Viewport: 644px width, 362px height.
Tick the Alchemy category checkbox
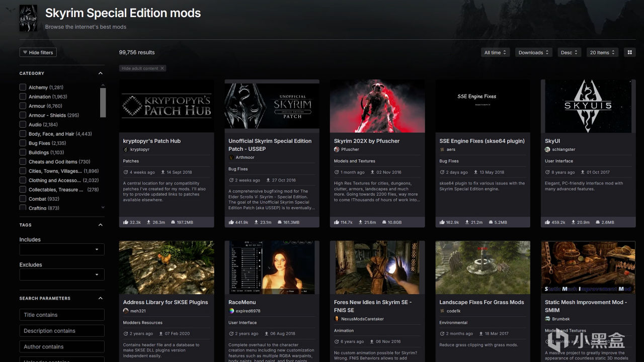click(23, 87)
